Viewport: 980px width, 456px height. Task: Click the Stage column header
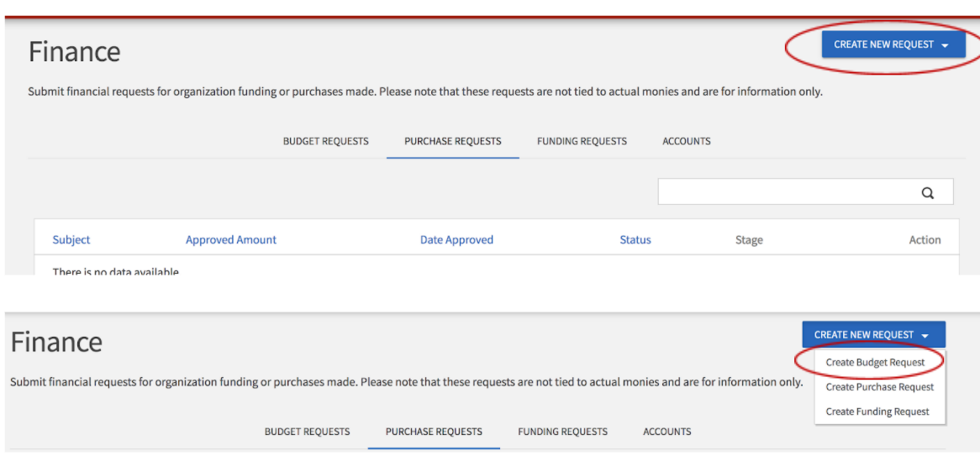click(748, 239)
